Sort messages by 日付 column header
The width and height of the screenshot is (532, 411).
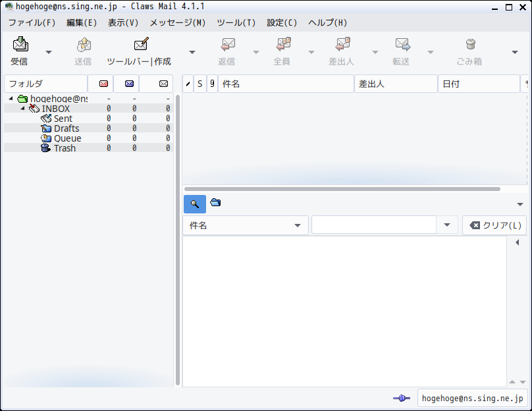(x=479, y=84)
